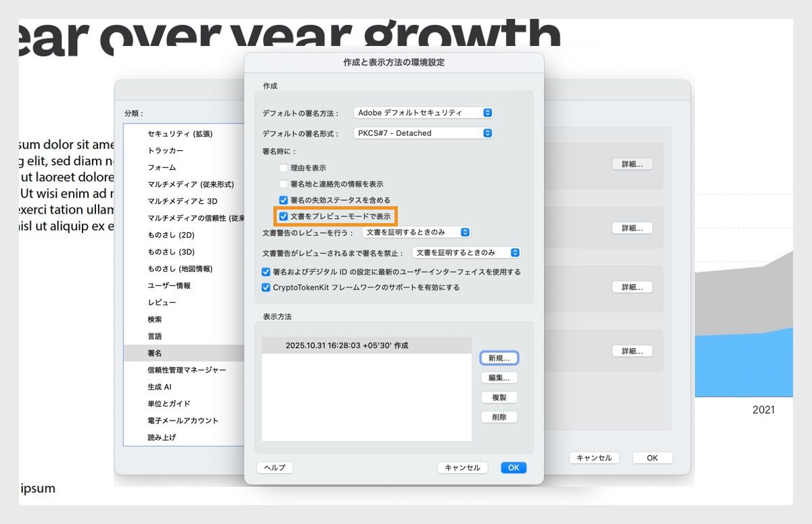Viewport: 812px width, 524px height.
Task: Click 複製 button
Action: point(499,398)
